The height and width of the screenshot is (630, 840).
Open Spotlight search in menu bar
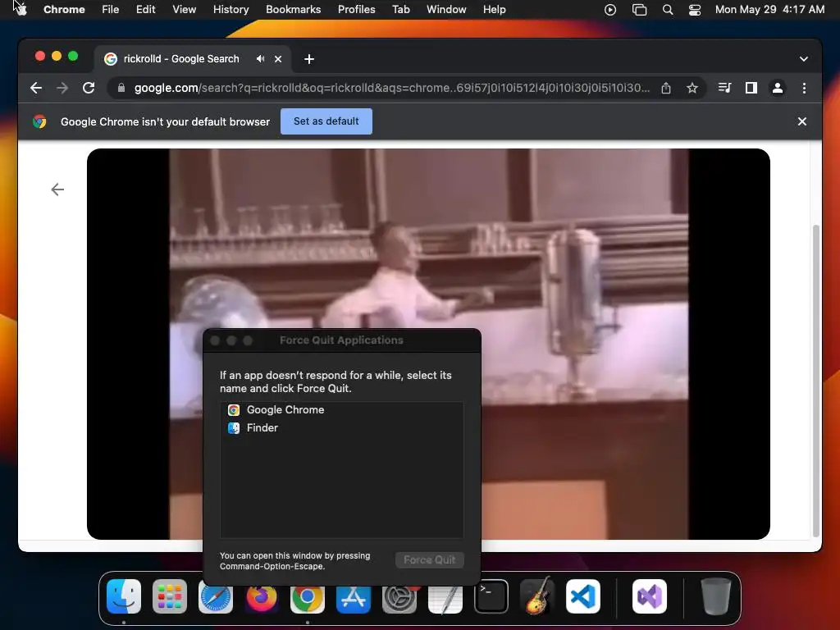668,10
